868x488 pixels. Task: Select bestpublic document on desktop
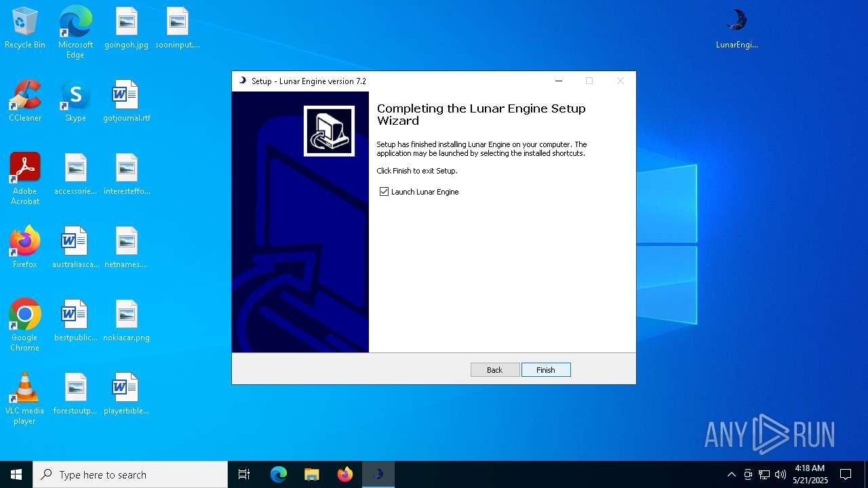[x=75, y=321]
